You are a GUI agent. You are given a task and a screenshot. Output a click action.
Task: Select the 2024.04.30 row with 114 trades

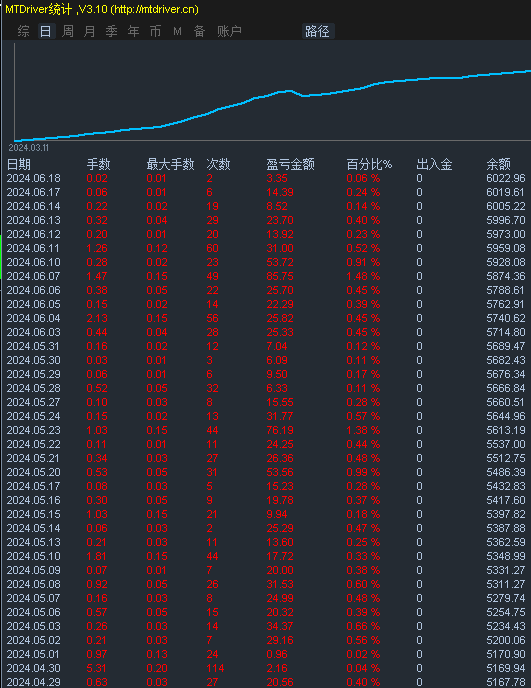(x=266, y=668)
